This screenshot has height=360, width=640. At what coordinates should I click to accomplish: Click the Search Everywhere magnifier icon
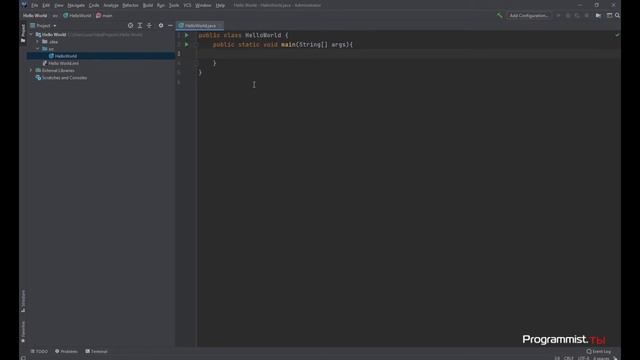[617, 16]
